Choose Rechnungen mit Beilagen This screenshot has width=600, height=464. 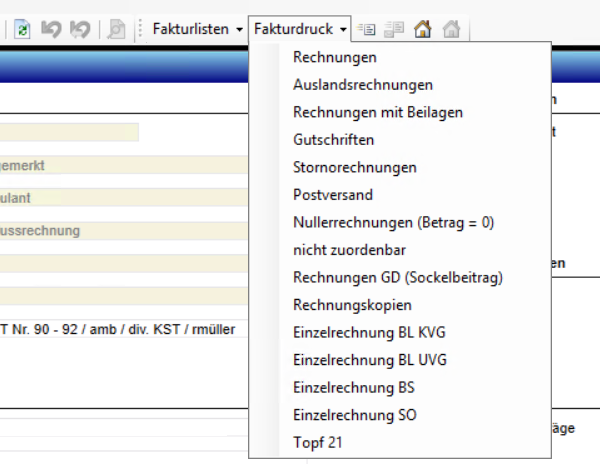coord(400,112)
